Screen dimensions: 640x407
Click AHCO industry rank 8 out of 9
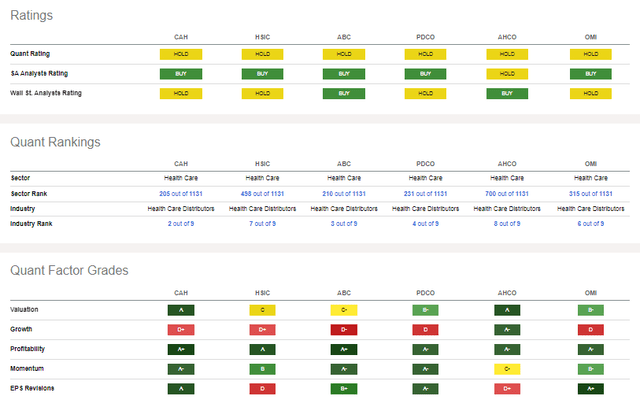(x=507, y=224)
